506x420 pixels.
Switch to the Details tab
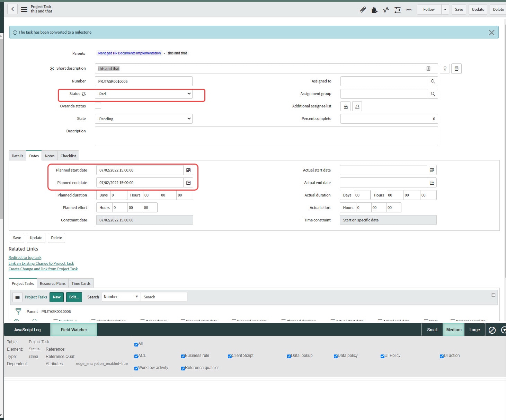coord(17,156)
